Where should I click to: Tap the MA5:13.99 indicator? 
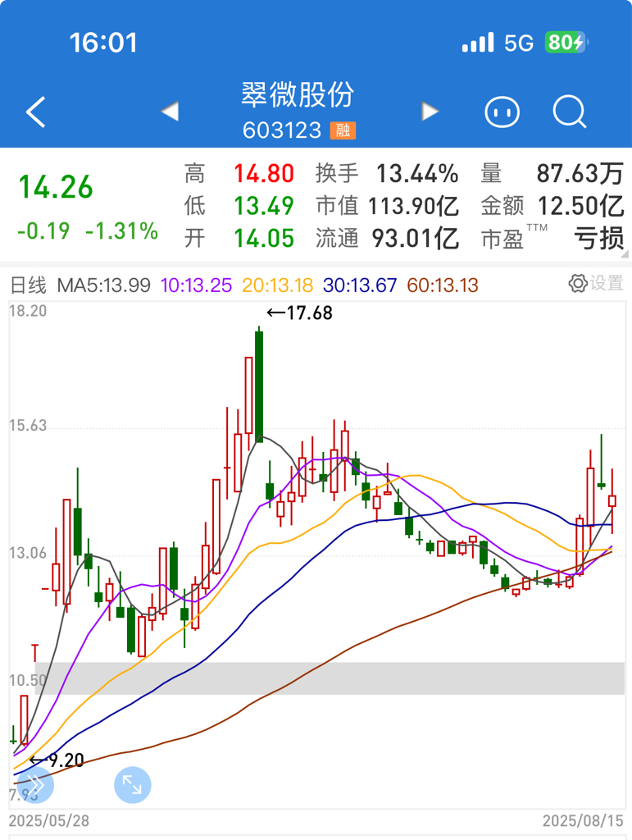pos(104,285)
